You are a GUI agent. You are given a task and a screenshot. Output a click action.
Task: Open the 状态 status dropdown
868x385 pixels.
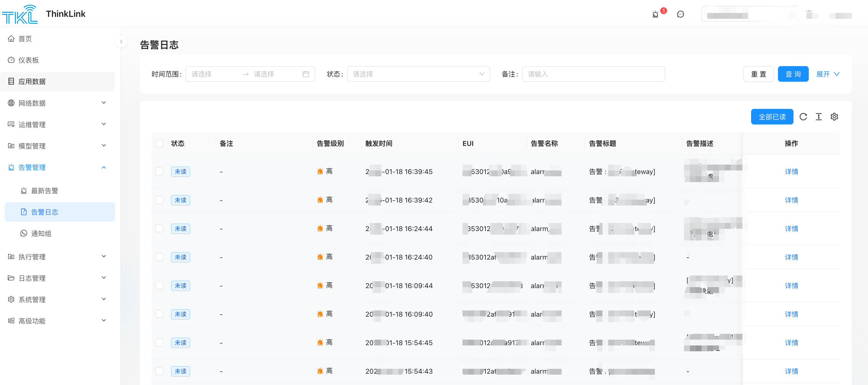click(x=418, y=74)
